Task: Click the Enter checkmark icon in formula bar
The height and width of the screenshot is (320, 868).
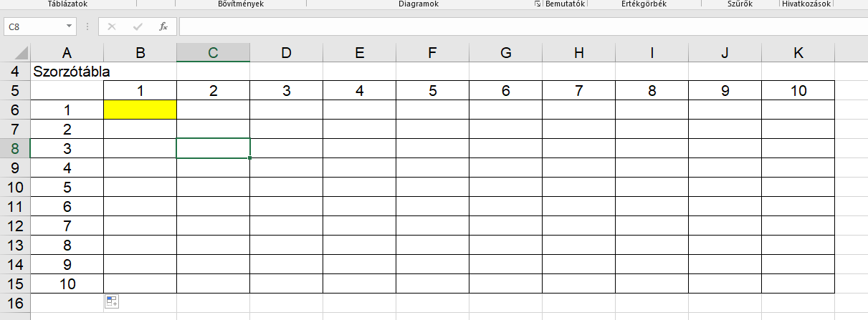Action: 138,26
